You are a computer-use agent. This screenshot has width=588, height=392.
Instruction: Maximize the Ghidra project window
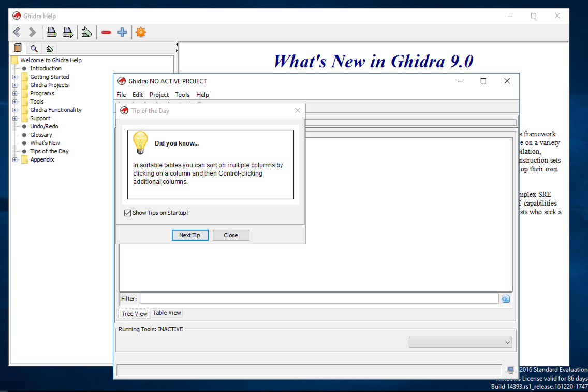click(x=483, y=81)
